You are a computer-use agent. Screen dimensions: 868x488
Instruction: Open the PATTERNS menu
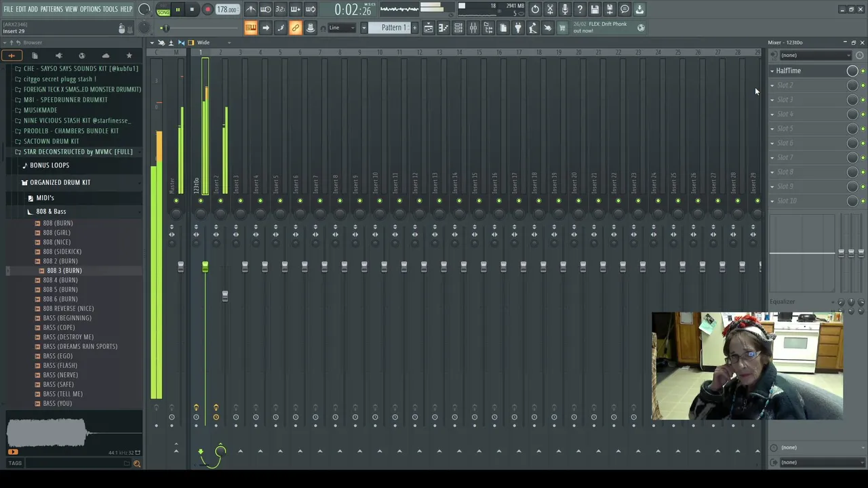52,9
